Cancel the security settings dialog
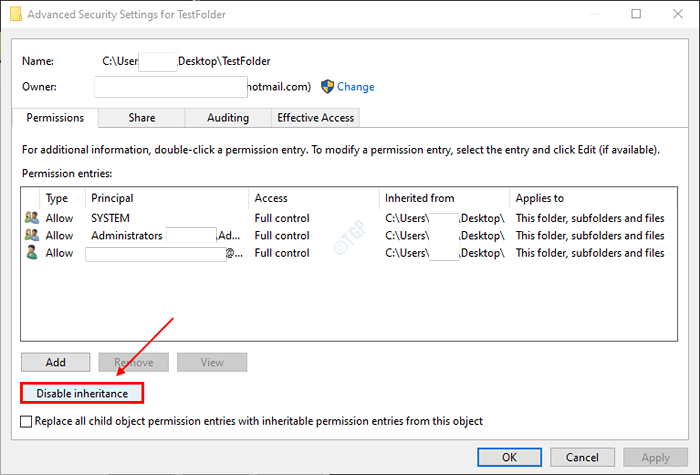This screenshot has height=475, width=700. [583, 457]
